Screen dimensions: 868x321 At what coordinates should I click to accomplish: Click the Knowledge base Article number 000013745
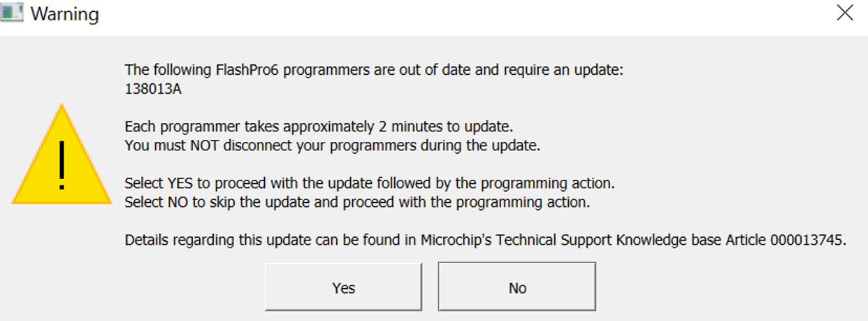pyautogui.click(x=807, y=241)
